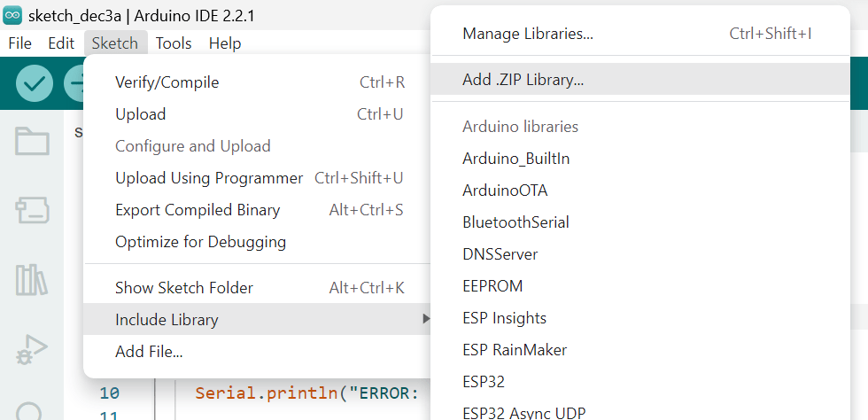This screenshot has height=420, width=868.
Task: Choose Show Sketch Folder
Action: tap(257, 288)
